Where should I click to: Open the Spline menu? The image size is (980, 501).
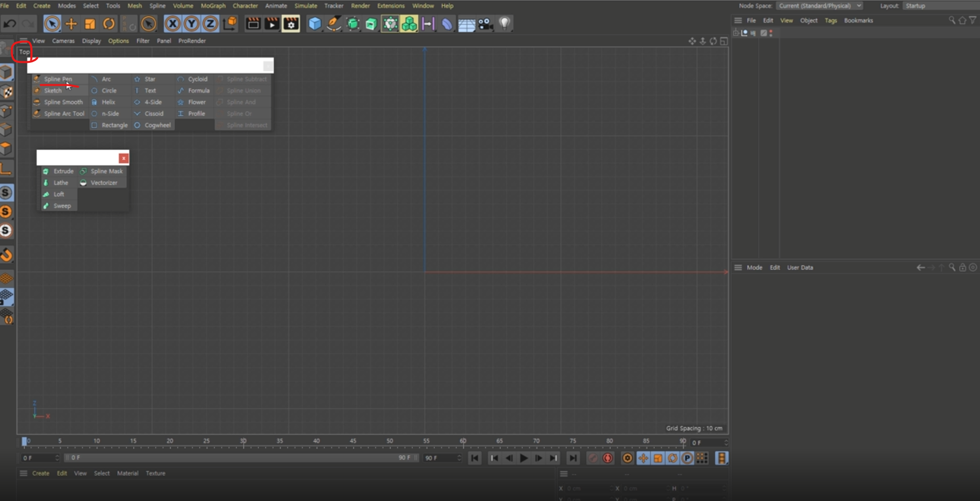157,6
